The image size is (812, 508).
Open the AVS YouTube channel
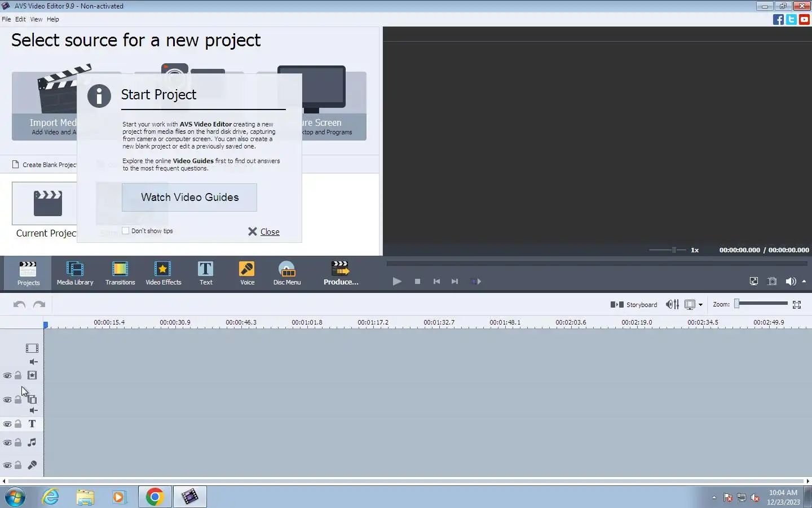tap(804, 19)
